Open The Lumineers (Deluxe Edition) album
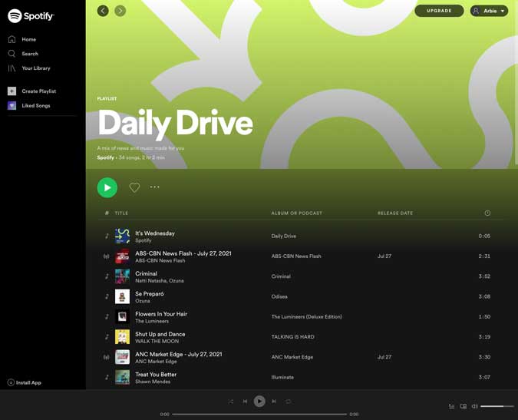 (x=306, y=316)
